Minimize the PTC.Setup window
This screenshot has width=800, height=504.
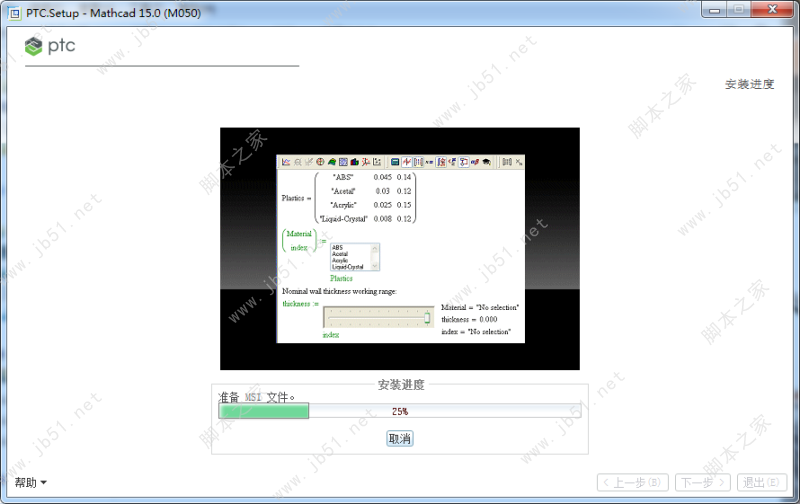(x=714, y=10)
